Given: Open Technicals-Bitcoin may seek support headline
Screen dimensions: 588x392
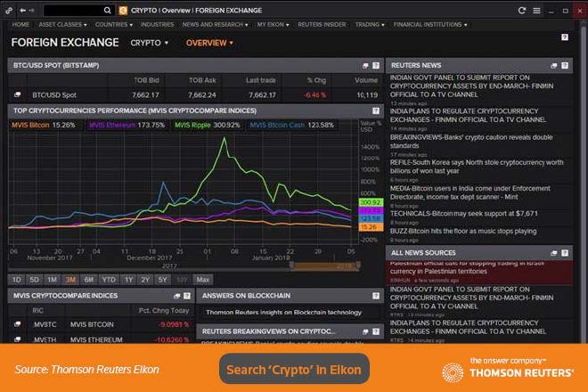Looking at the screenshot, I should (x=464, y=214).
